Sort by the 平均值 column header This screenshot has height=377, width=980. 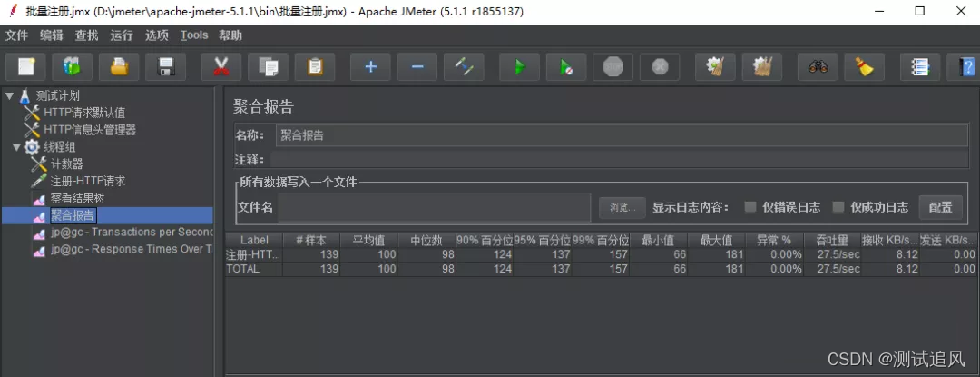click(369, 240)
